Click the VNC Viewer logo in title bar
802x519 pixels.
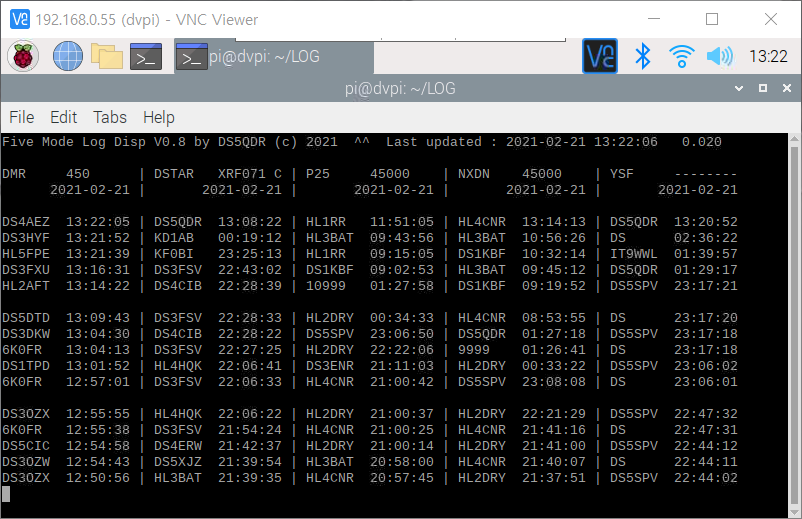coord(20,19)
